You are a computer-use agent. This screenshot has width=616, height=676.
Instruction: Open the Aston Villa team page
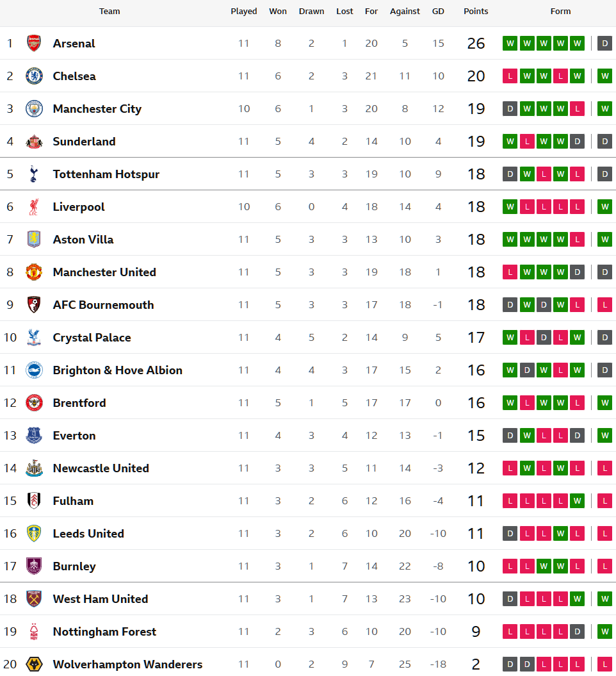coord(83,240)
